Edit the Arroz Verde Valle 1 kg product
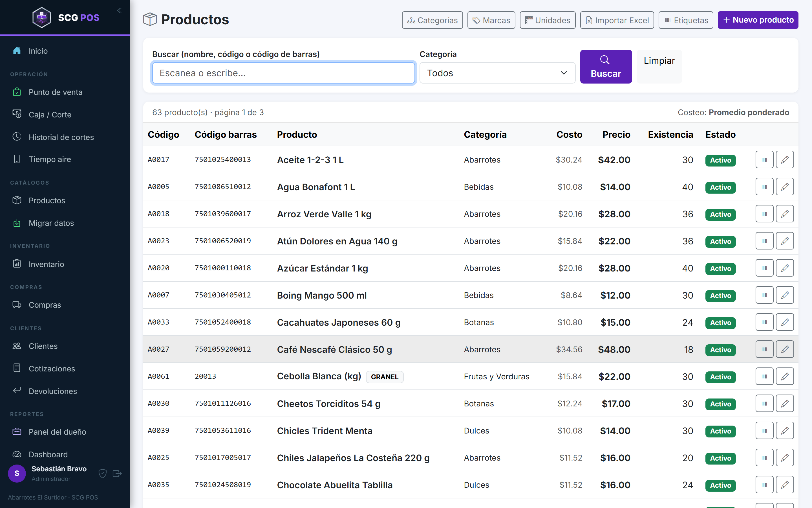 pyautogui.click(x=784, y=214)
